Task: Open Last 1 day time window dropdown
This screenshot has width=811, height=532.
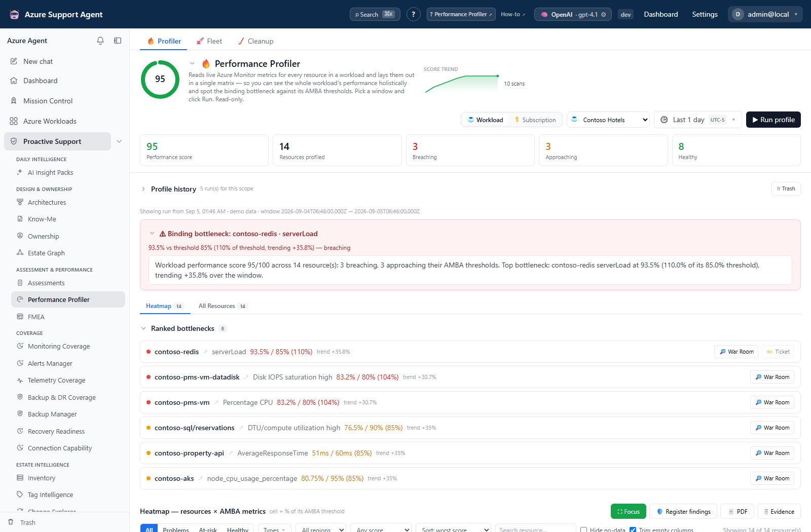Action: tap(698, 120)
